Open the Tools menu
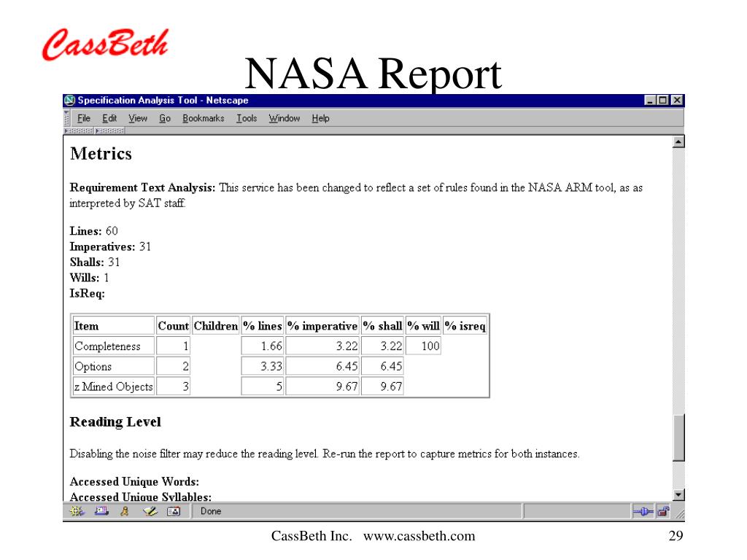 tap(247, 118)
